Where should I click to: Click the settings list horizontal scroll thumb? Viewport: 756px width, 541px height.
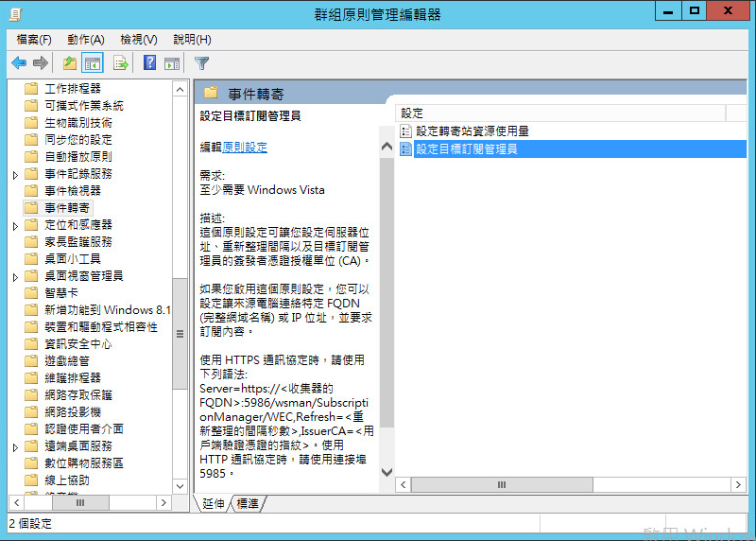502,484
